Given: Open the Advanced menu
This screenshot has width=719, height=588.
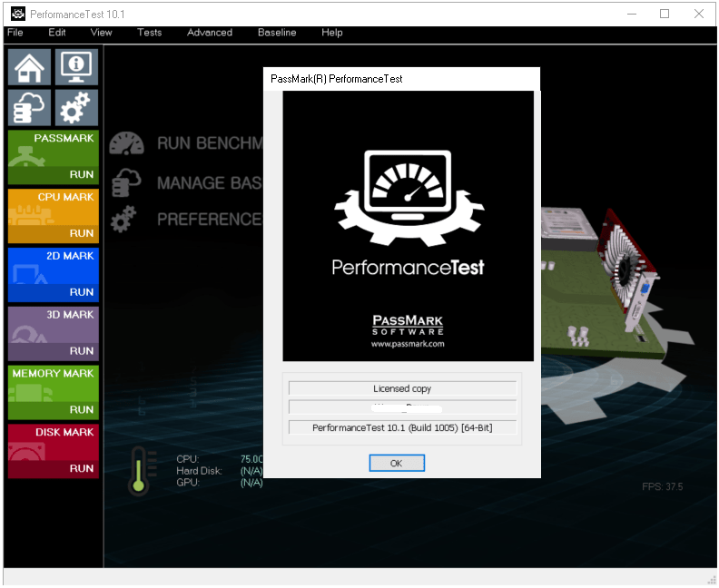Looking at the screenshot, I should 210,33.
